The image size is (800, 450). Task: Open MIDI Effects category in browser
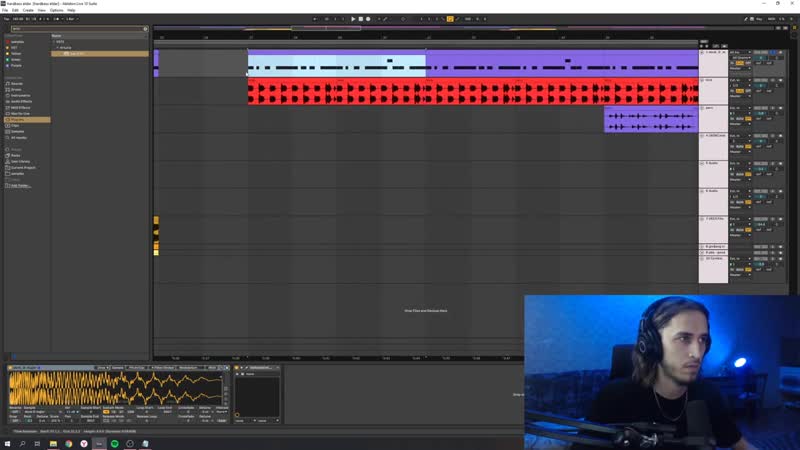20,108
